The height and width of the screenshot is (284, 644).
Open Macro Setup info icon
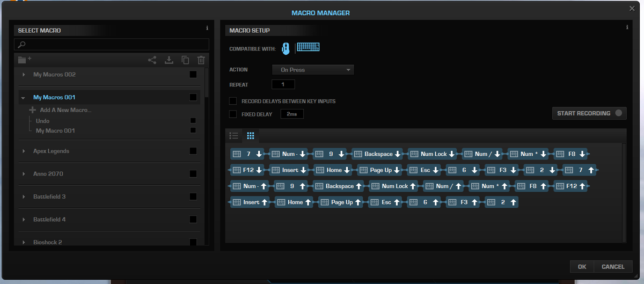tap(627, 28)
